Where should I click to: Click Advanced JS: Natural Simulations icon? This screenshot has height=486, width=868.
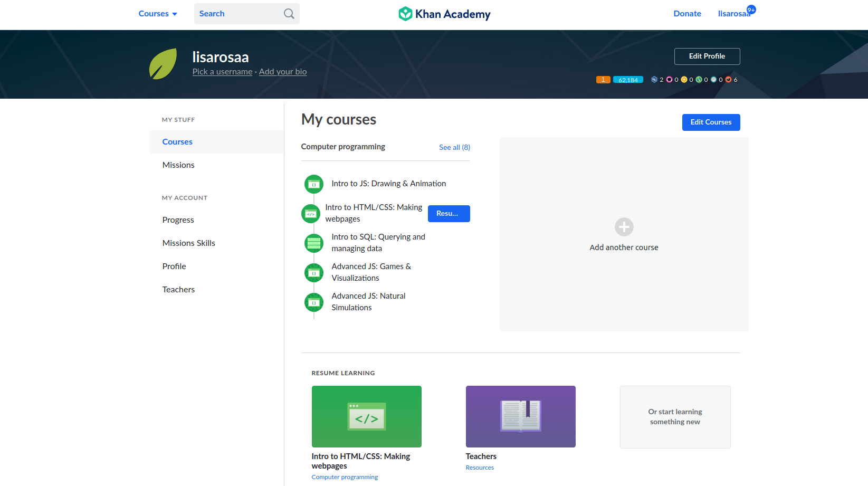coord(314,302)
